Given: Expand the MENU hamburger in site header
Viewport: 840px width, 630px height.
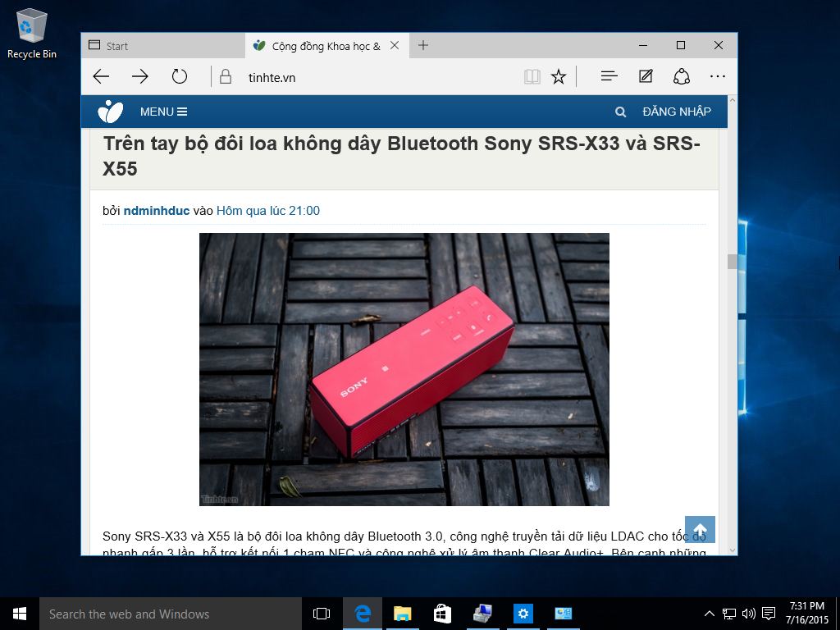Looking at the screenshot, I should [x=163, y=112].
